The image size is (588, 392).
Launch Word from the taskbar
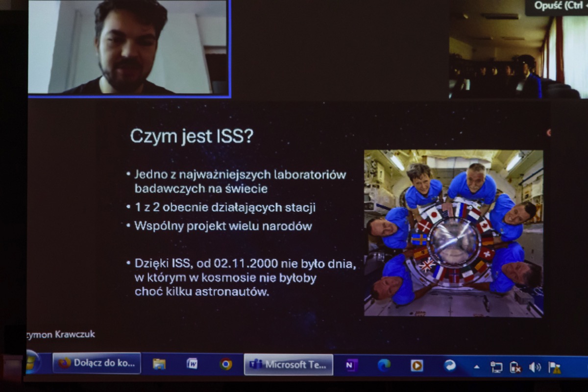[x=192, y=364]
